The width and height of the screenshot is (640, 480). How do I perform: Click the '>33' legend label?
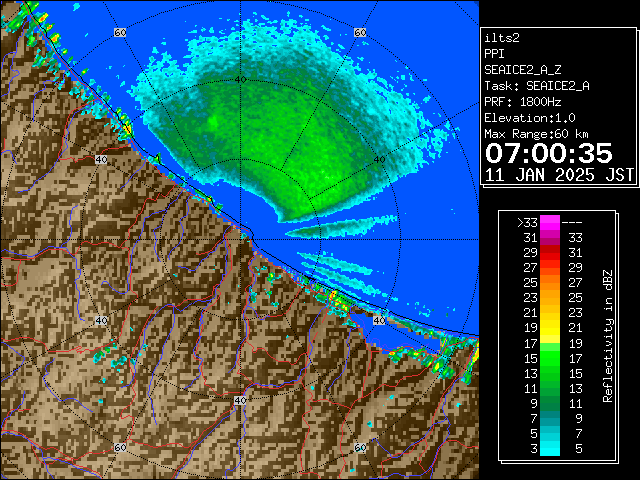[527, 223]
